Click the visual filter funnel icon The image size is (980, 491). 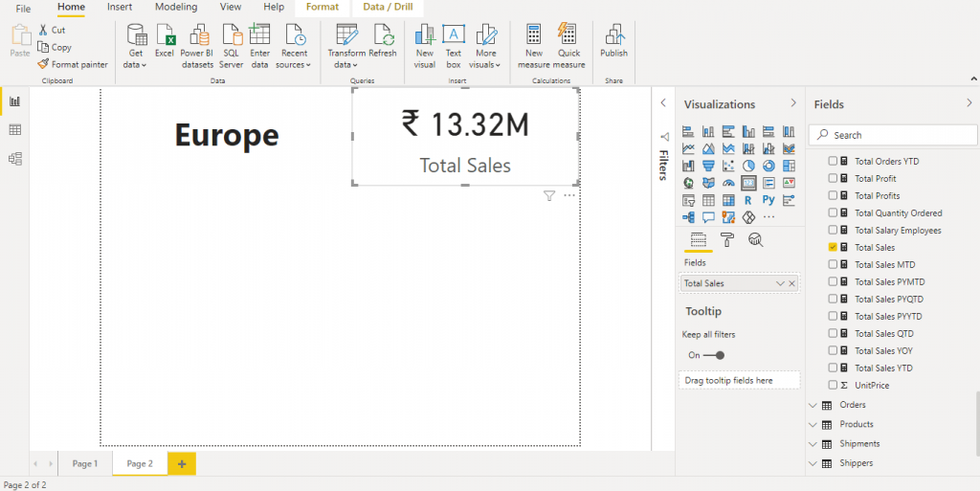pyautogui.click(x=548, y=196)
